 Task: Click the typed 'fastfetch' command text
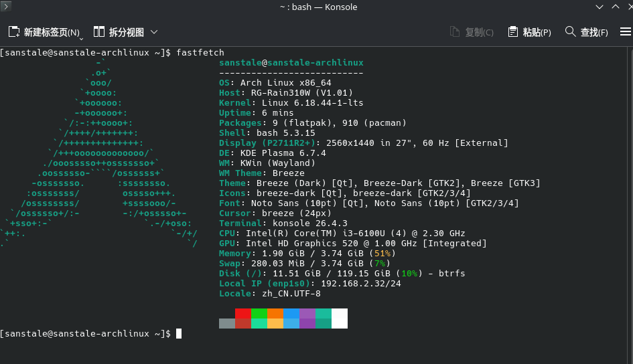(200, 52)
